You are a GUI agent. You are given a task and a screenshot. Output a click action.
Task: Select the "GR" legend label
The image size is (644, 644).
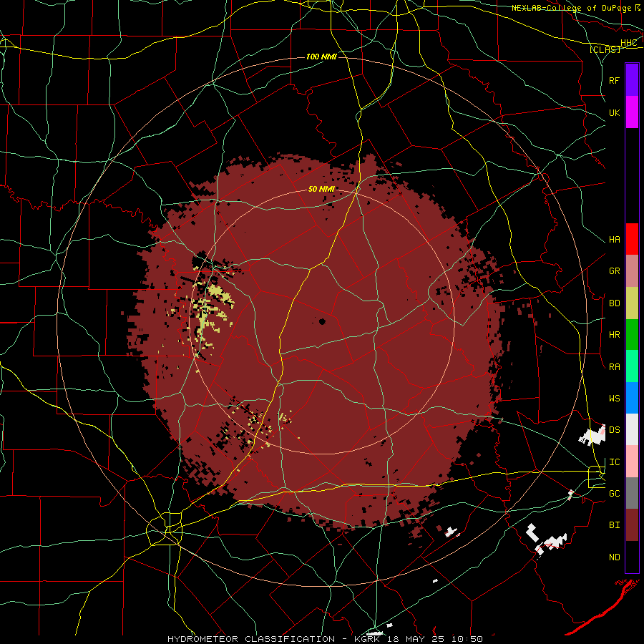click(x=615, y=271)
